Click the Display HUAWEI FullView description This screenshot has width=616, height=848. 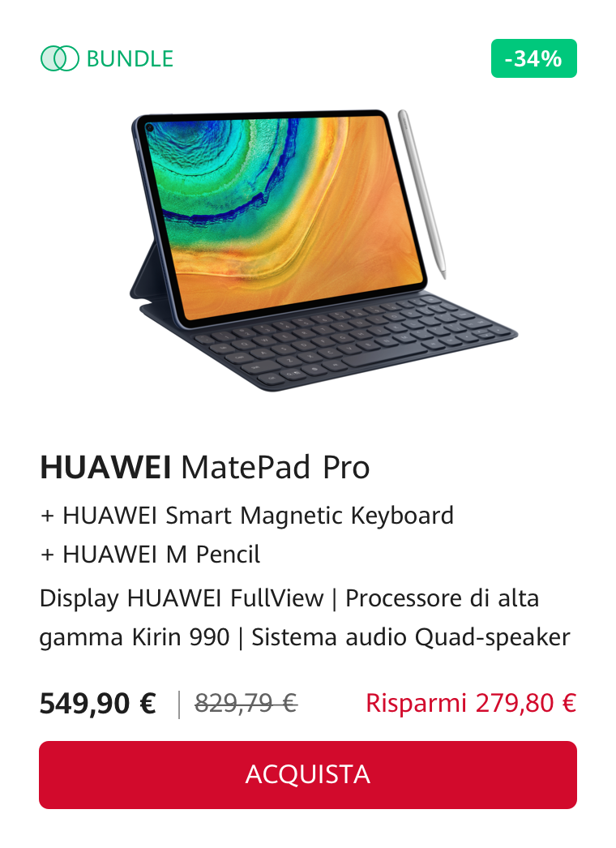click(x=182, y=598)
